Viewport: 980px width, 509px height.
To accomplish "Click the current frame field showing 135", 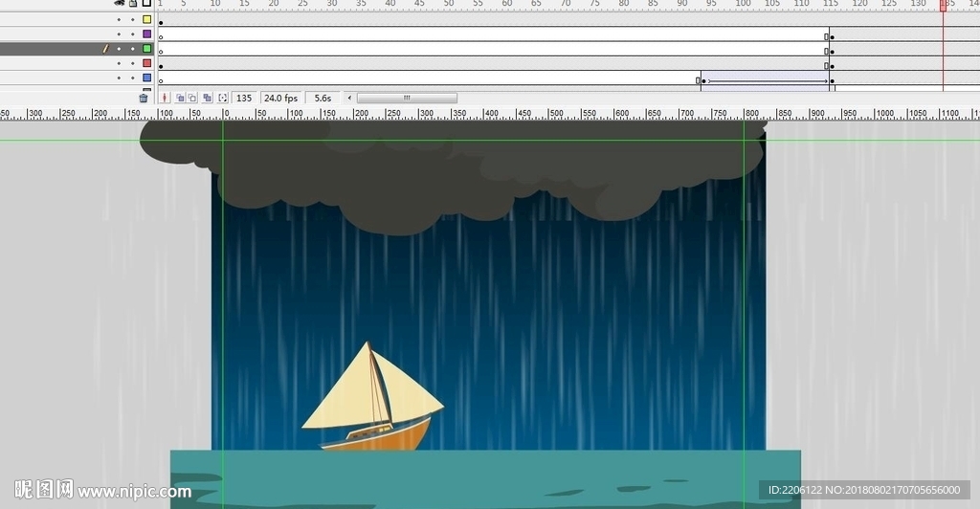I will (x=244, y=98).
